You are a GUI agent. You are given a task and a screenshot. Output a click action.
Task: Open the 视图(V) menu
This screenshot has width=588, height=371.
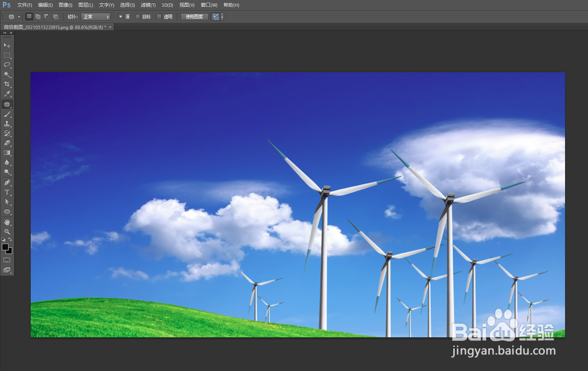click(187, 5)
